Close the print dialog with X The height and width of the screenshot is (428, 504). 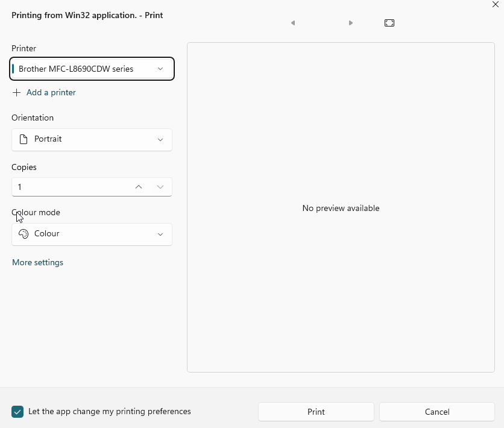496,5
